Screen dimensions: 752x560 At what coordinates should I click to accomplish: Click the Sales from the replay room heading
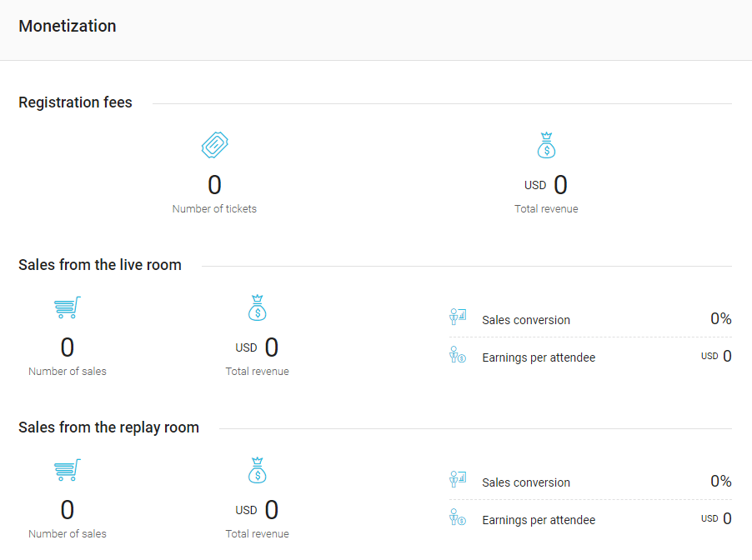[x=108, y=427]
